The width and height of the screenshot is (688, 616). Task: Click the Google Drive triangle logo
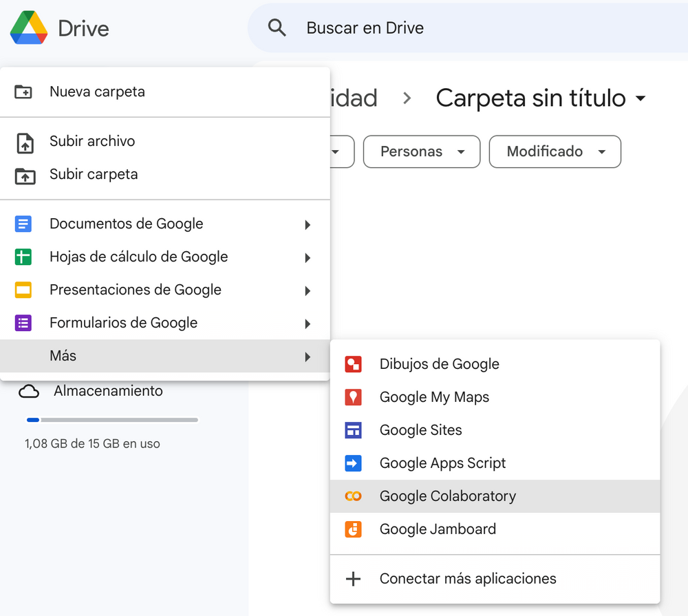click(29, 26)
